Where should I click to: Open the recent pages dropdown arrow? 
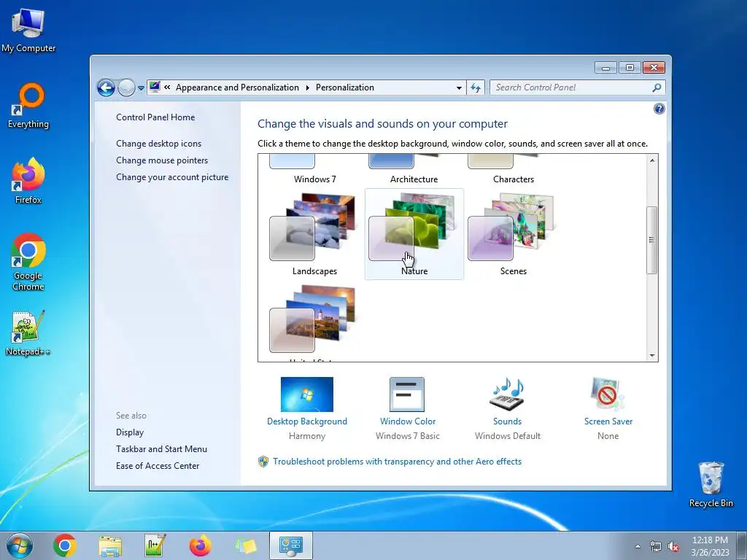click(x=141, y=88)
